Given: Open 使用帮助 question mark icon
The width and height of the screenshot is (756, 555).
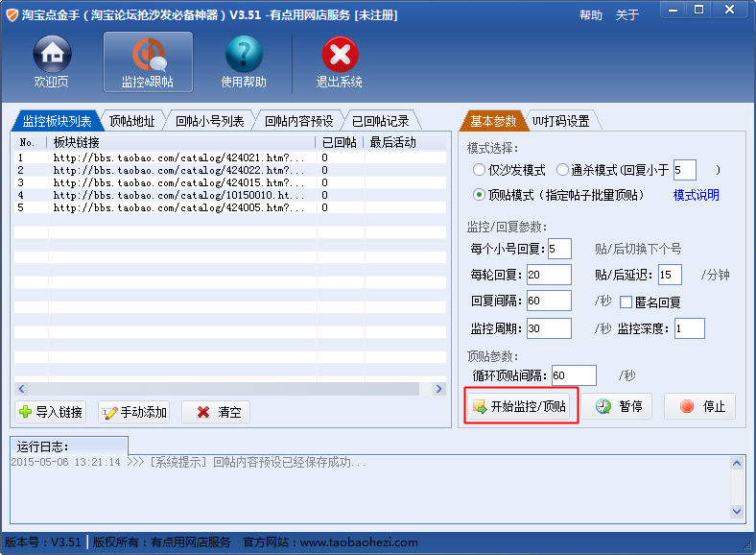Looking at the screenshot, I should click(x=244, y=54).
